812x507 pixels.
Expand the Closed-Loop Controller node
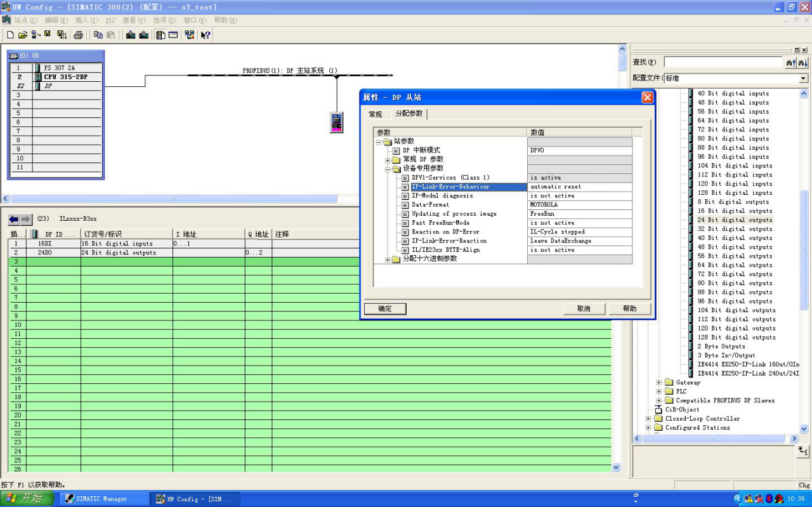pos(648,419)
